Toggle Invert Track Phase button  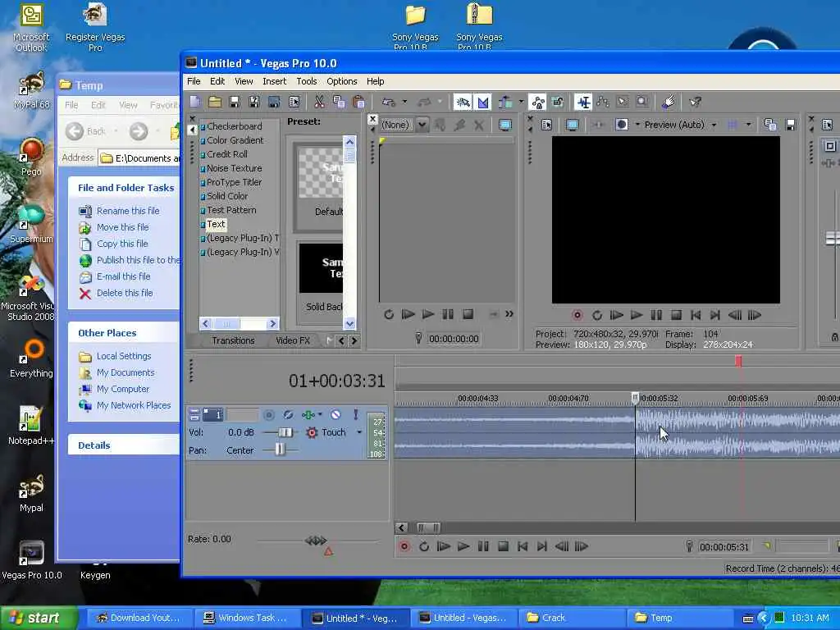coord(288,414)
